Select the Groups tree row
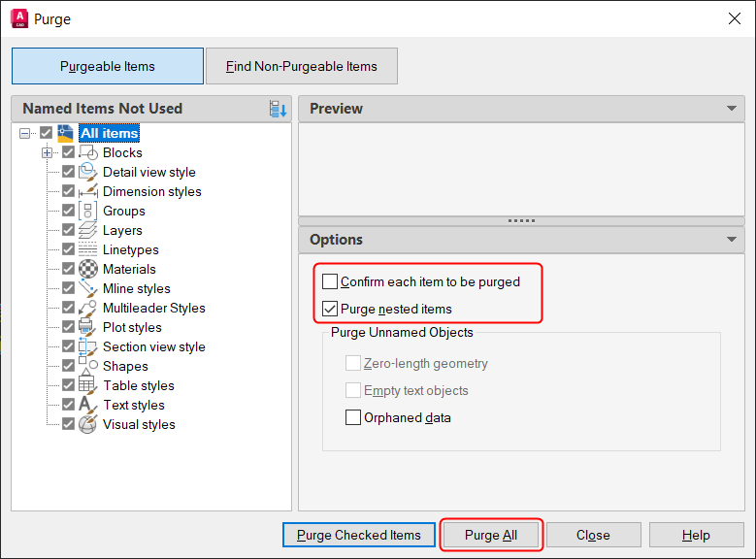756x559 pixels. (124, 211)
